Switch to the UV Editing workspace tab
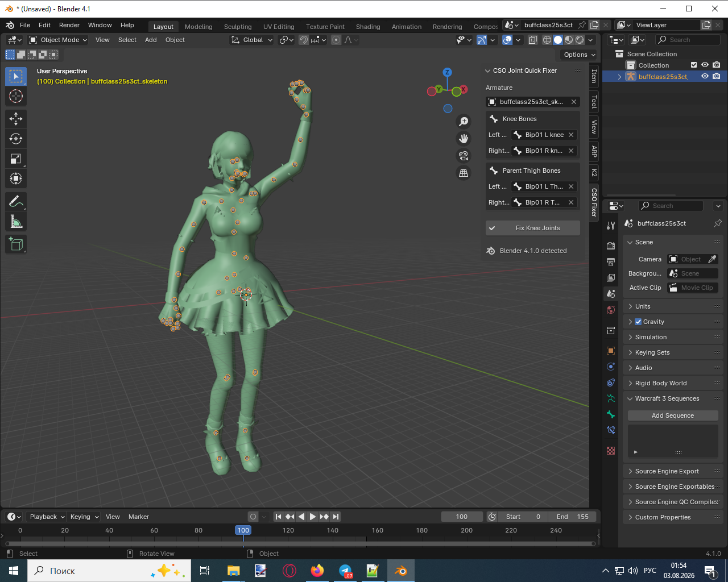This screenshot has width=728, height=582. [279, 27]
